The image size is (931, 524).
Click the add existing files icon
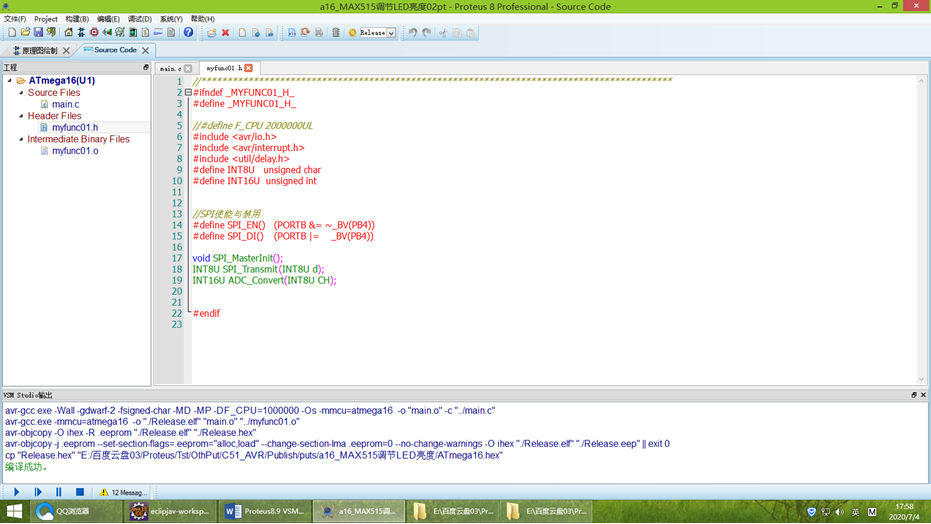(256, 33)
